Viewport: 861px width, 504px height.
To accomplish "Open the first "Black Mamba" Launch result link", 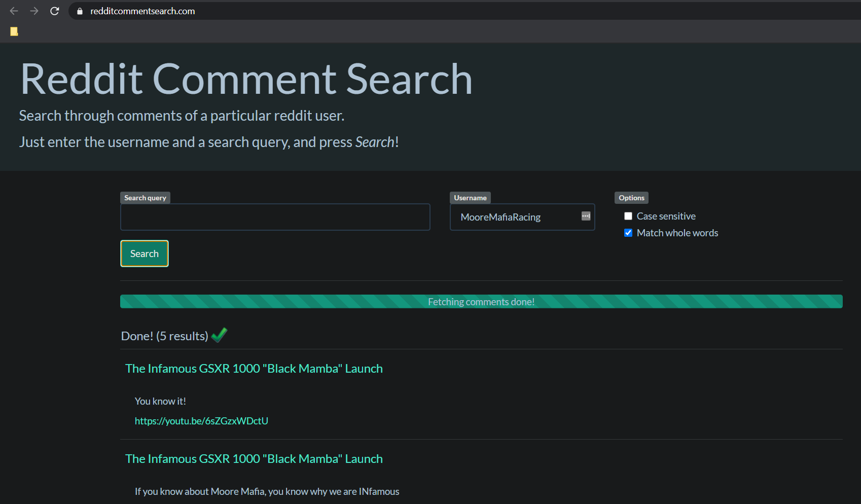I will tap(254, 369).
